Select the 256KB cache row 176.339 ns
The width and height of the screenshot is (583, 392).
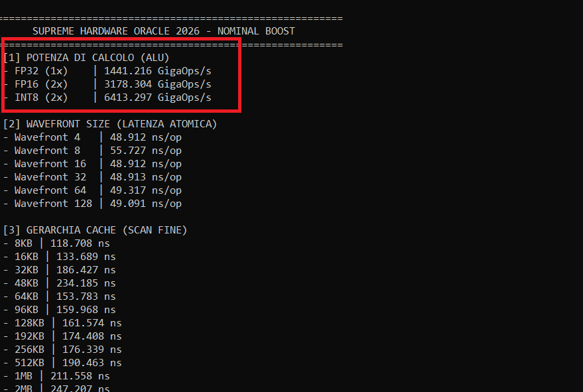click(x=62, y=350)
